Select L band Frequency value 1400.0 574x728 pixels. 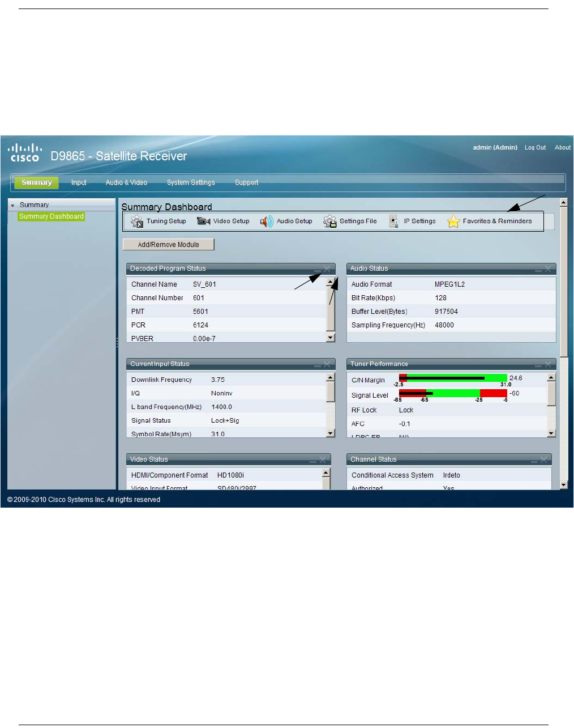coord(221,407)
